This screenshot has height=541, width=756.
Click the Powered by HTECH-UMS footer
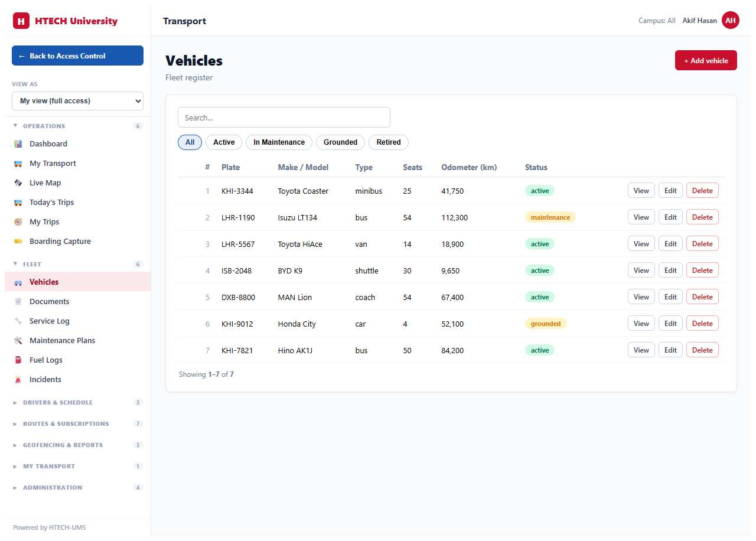pyautogui.click(x=49, y=527)
